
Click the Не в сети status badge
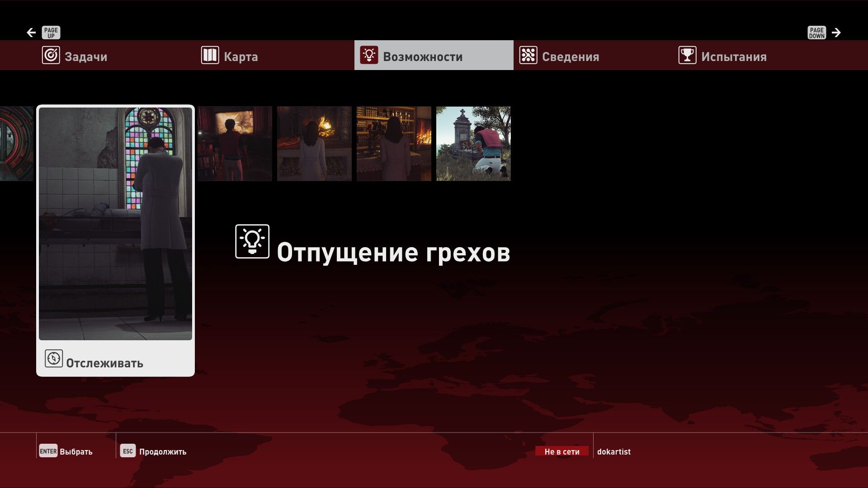point(562,451)
